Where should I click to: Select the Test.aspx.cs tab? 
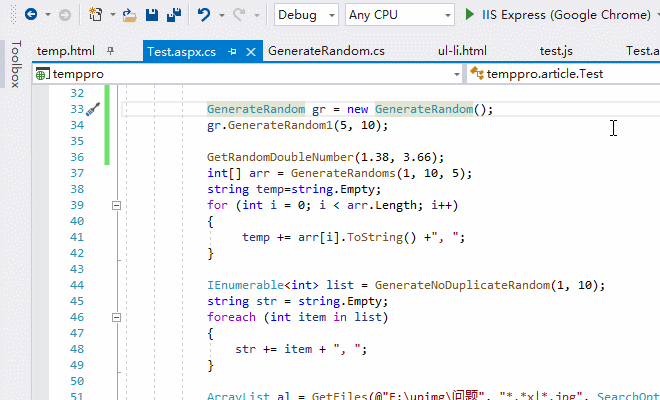pos(181,52)
